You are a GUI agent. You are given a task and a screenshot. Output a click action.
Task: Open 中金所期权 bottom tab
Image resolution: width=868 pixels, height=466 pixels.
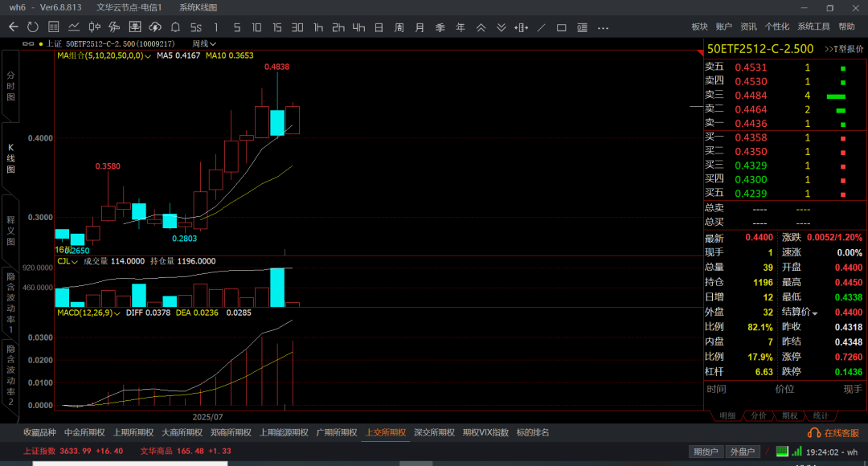(x=84, y=432)
